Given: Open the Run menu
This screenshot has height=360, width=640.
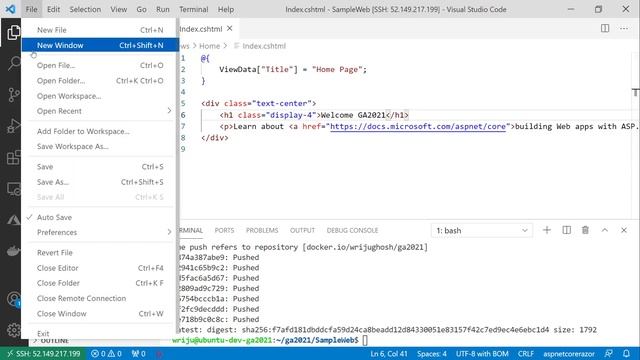Looking at the screenshot, I should (162, 9).
